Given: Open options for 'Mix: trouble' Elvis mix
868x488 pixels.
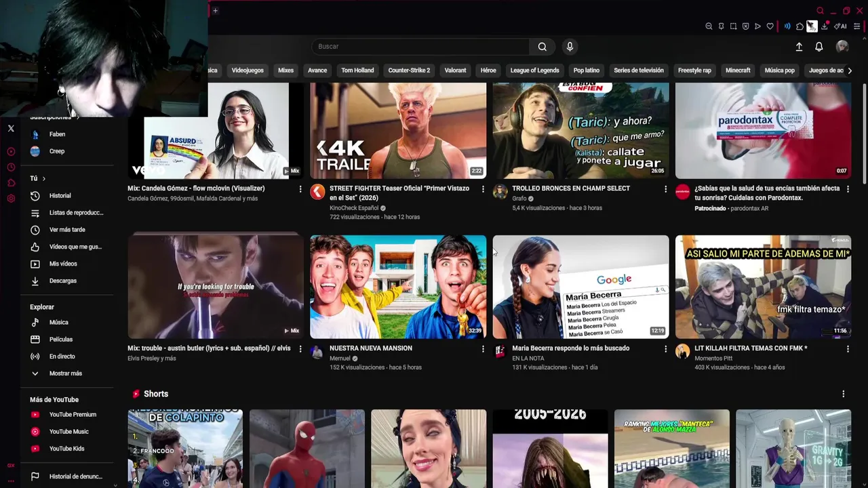Looking at the screenshot, I should click(300, 348).
